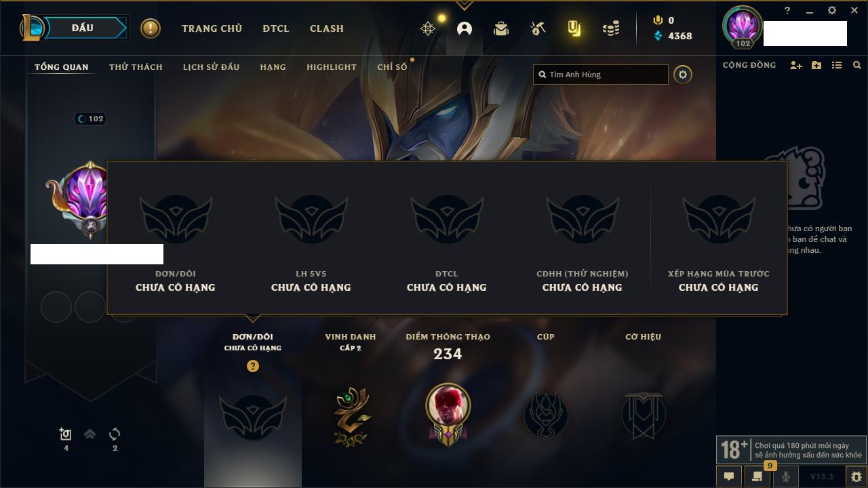Open the glowing Loot icon
The width and height of the screenshot is (868, 488).
point(574,28)
